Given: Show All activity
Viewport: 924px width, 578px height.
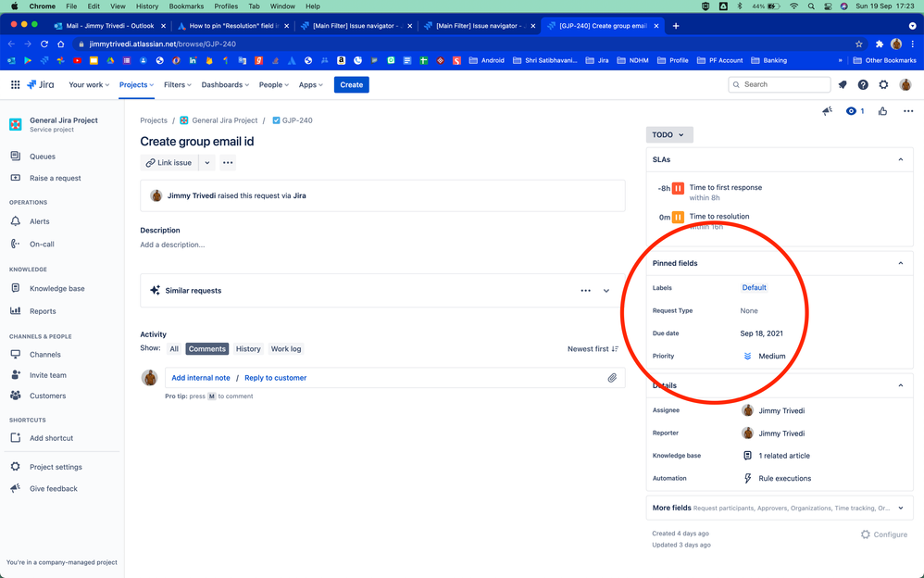Looking at the screenshot, I should [x=174, y=349].
